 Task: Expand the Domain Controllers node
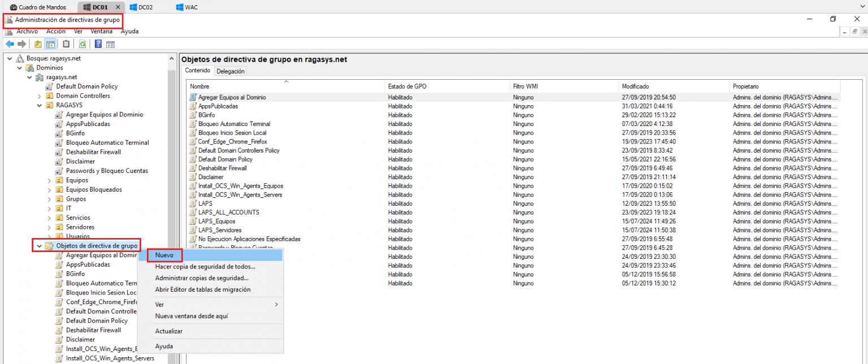40,96
